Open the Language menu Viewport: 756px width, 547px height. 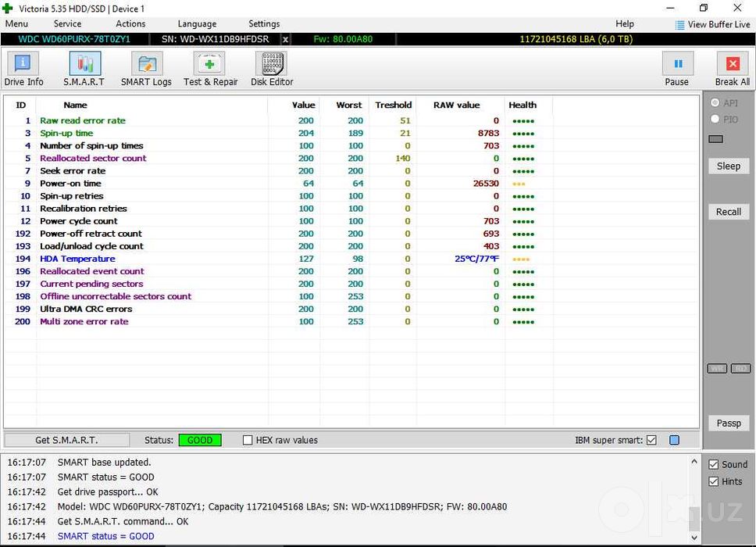197,23
